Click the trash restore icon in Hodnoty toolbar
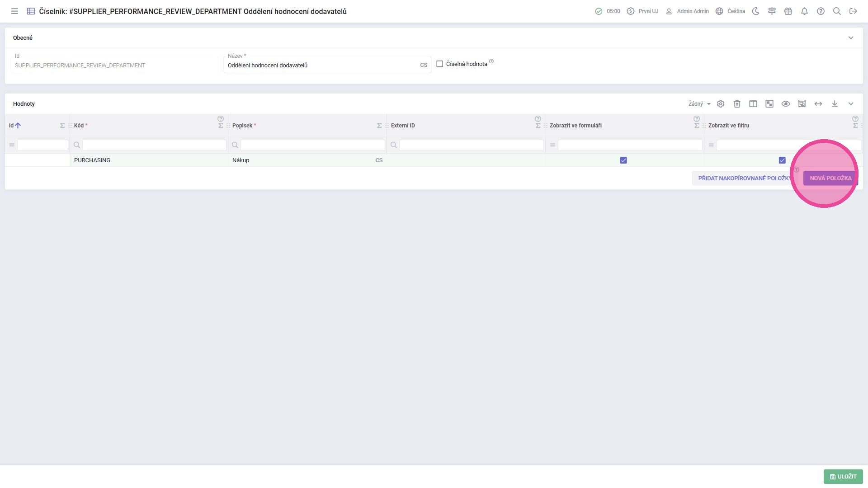 (737, 104)
